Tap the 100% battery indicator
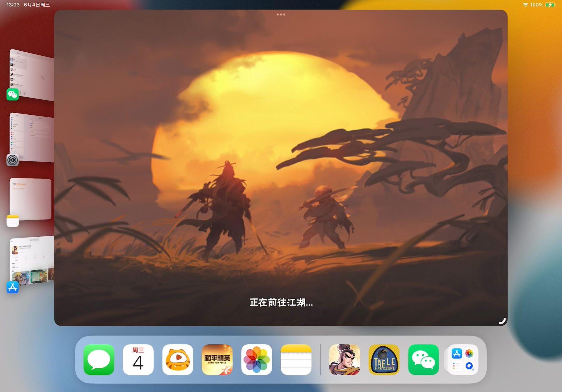The width and height of the screenshot is (562, 392). coord(543,5)
